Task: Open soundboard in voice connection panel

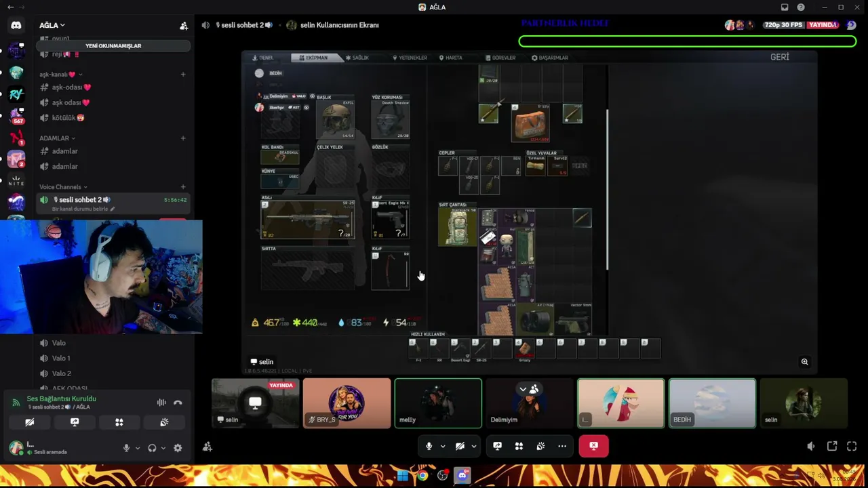Action: click(164, 422)
